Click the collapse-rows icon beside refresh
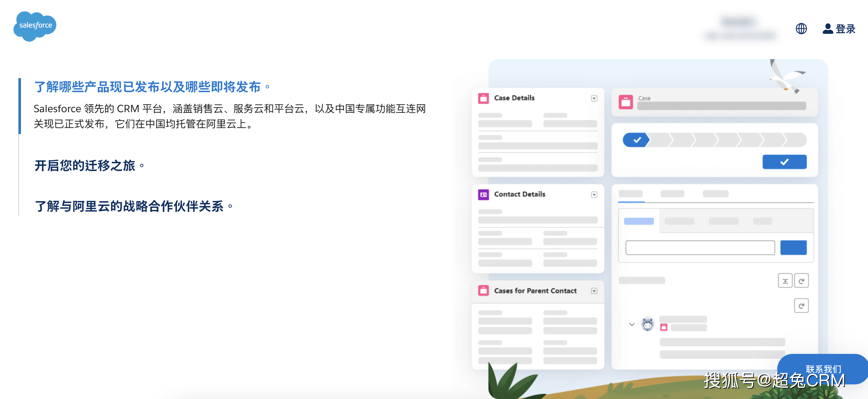This screenshot has width=868, height=399. 785,281
